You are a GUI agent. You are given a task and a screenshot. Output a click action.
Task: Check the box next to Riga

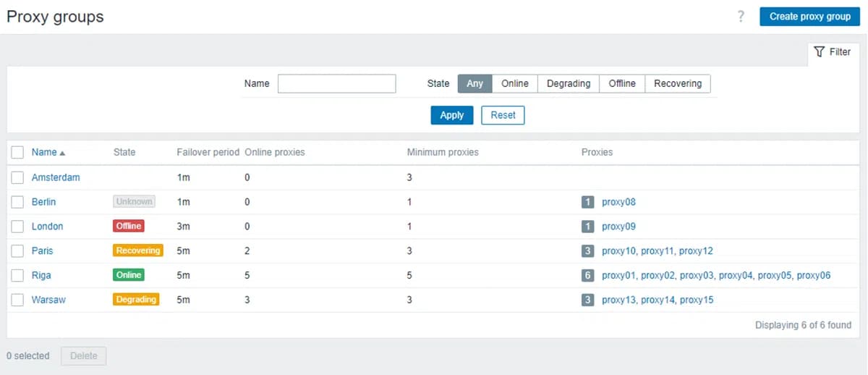17,275
